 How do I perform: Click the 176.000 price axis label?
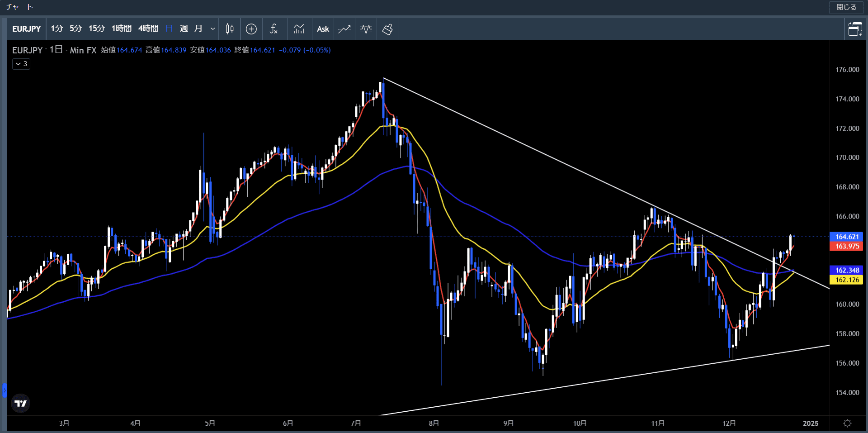pyautogui.click(x=847, y=70)
